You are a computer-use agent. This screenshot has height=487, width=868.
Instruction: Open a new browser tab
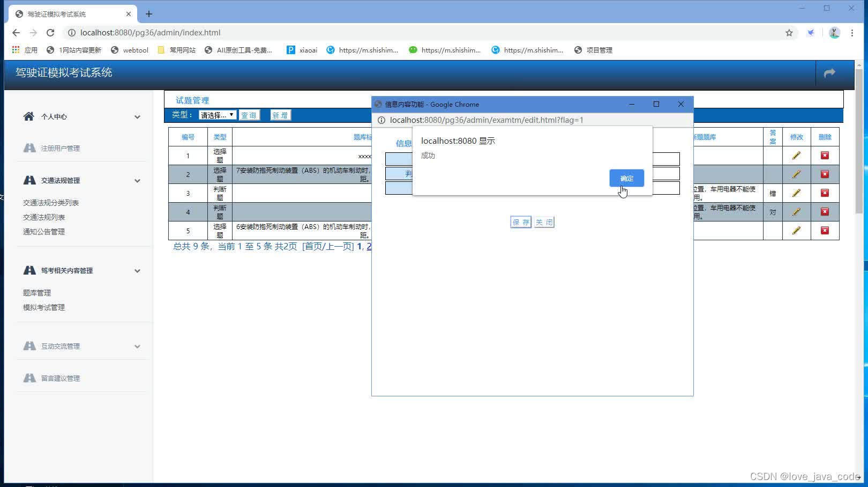[x=149, y=14]
